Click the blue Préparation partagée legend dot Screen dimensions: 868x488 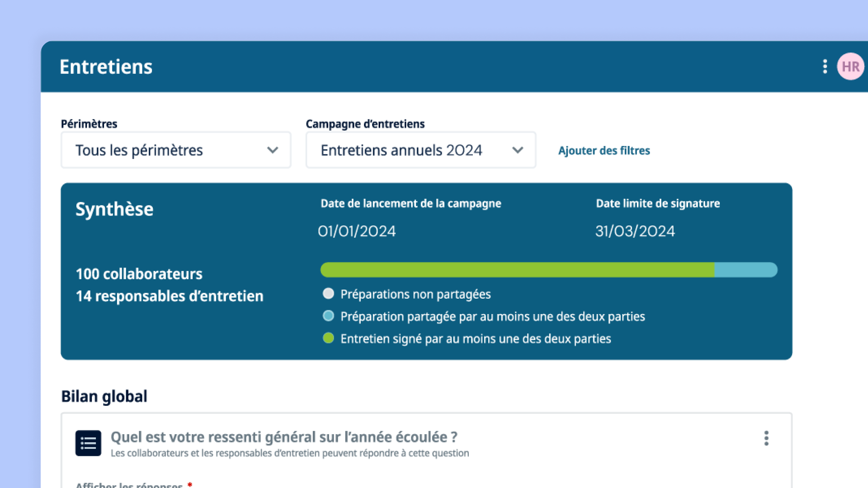point(328,316)
